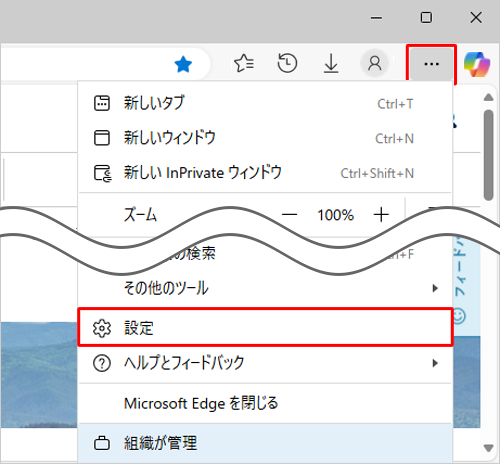
Task: Select 新しいタブ menu entry
Action: [x=265, y=103]
